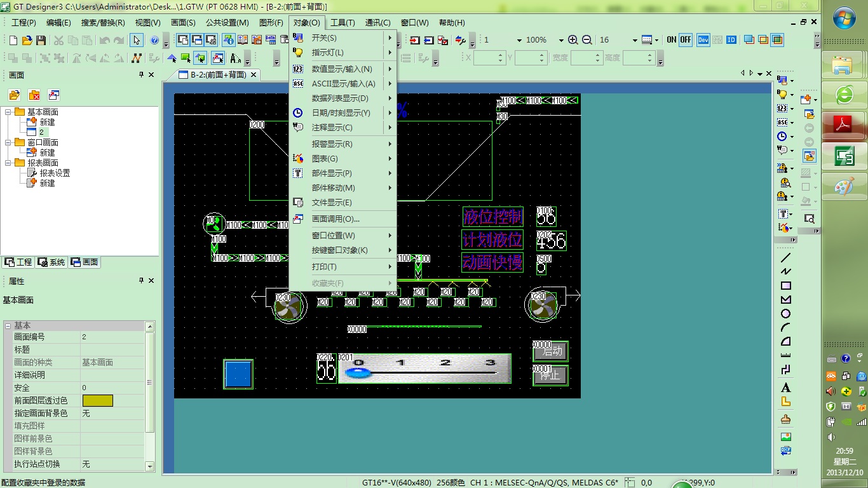Select 报表设置 in the screen tree

55,173
